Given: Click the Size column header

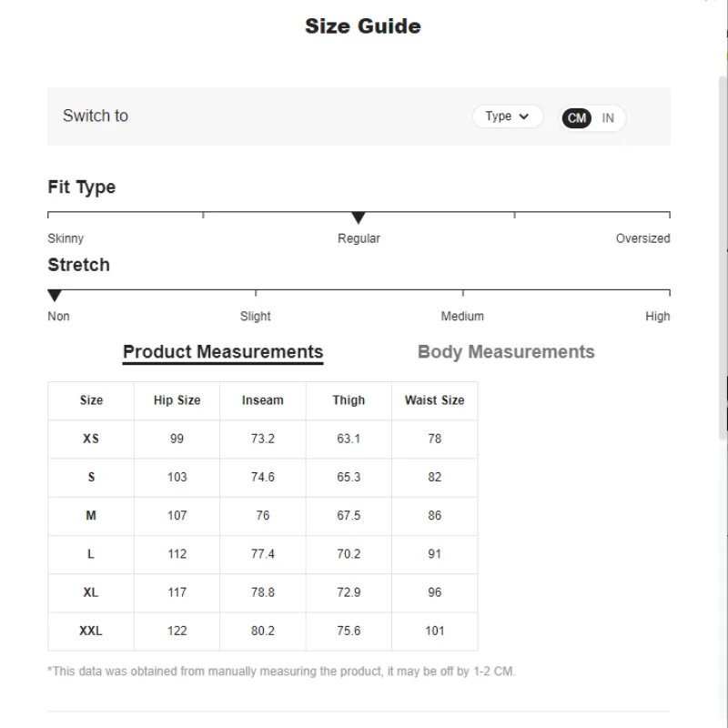Looking at the screenshot, I should point(91,400).
